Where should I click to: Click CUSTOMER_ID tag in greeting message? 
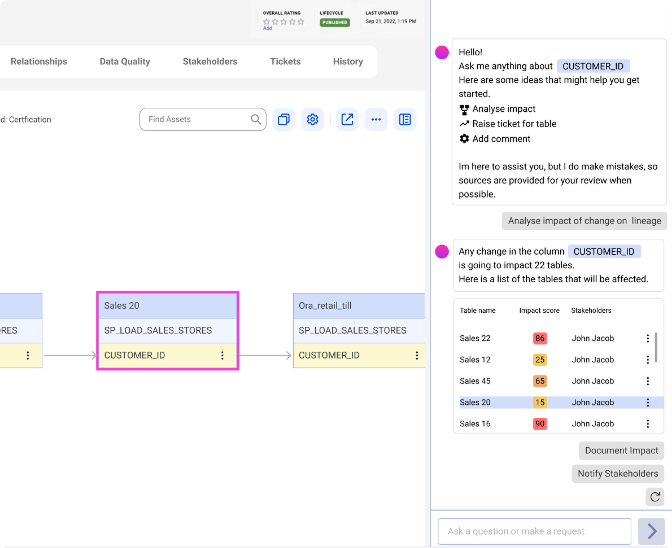593,66
